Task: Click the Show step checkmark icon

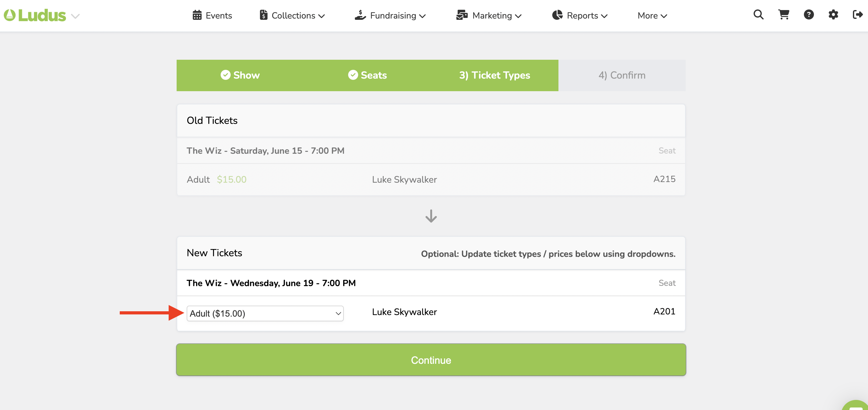Action: [x=225, y=75]
